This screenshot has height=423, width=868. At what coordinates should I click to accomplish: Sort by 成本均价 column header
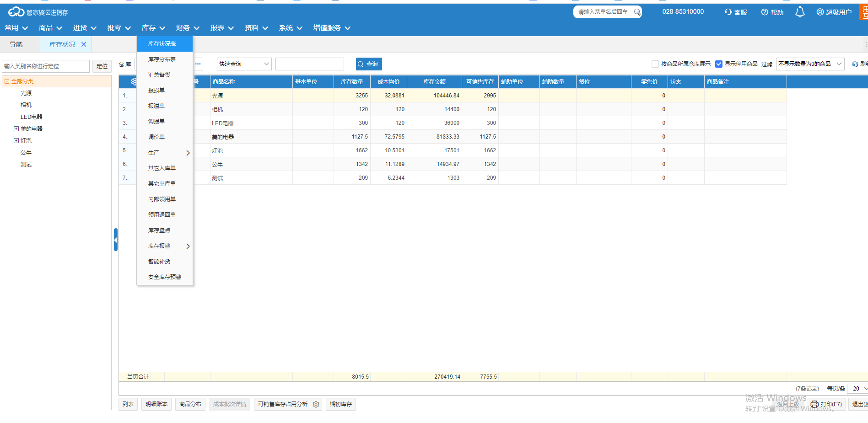[388, 82]
